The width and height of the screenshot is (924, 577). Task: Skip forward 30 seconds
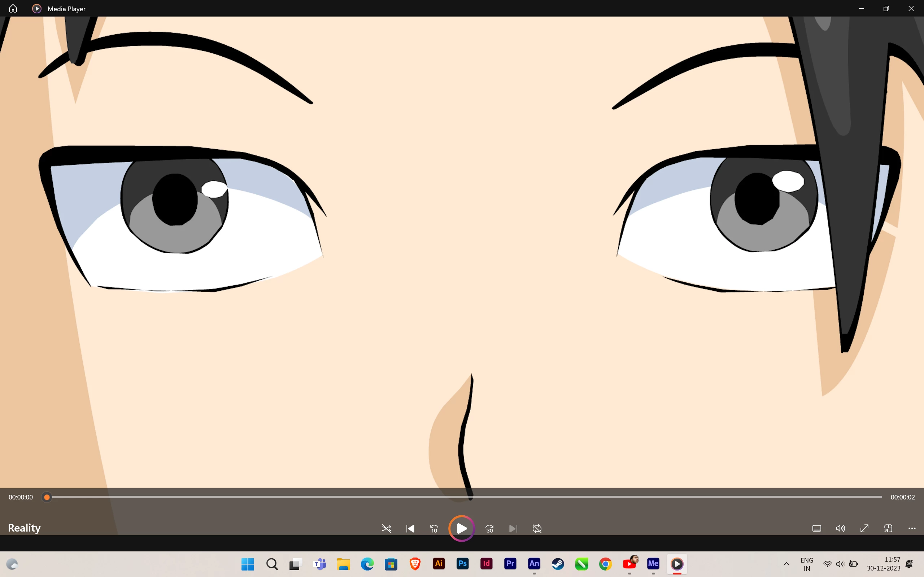[x=489, y=529]
